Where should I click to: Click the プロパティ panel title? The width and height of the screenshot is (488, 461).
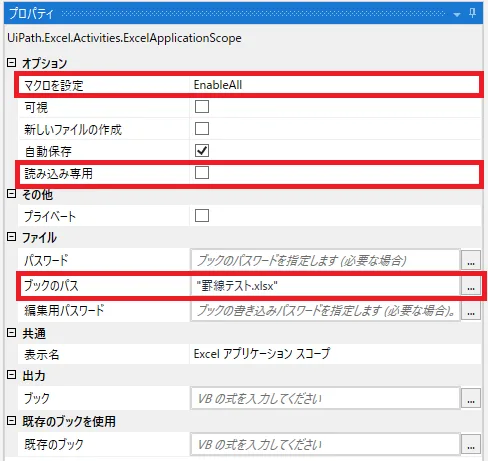coord(31,14)
